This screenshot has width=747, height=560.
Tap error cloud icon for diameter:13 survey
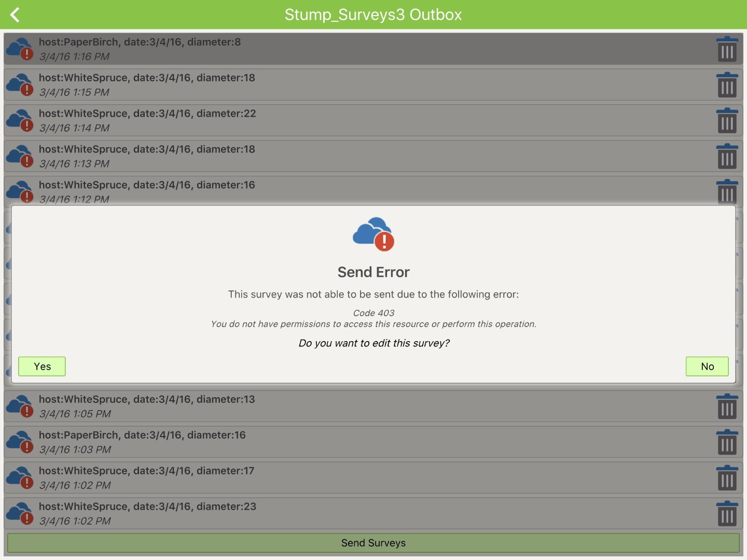click(20, 407)
